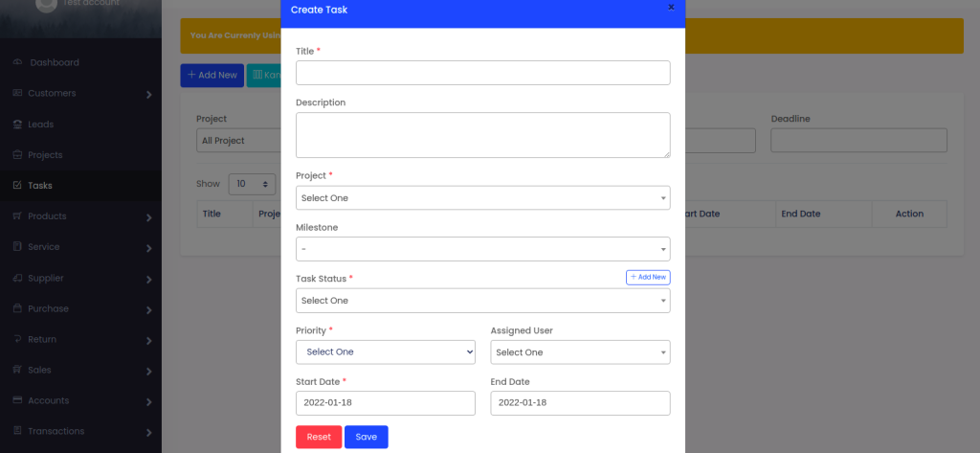Click into the Title input field
This screenshot has height=453, width=980.
(482, 73)
